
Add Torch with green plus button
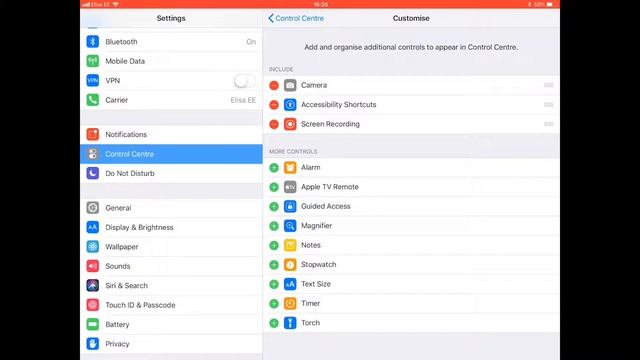click(274, 323)
